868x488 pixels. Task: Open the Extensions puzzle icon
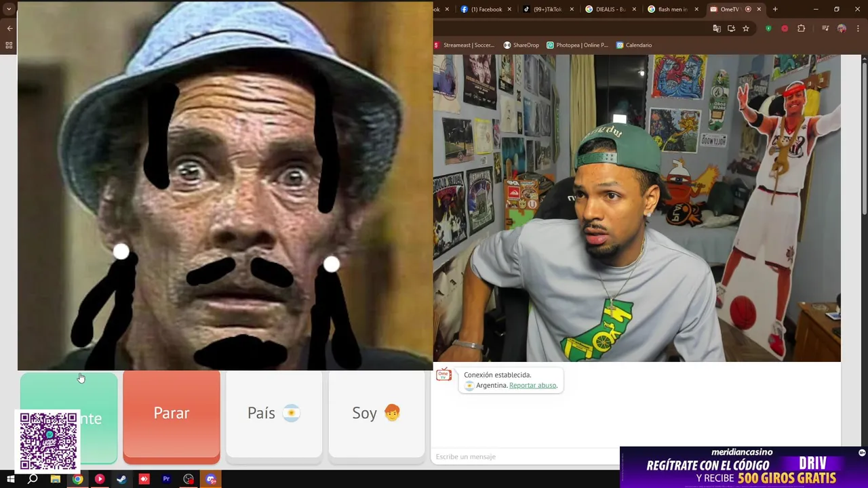(x=802, y=28)
